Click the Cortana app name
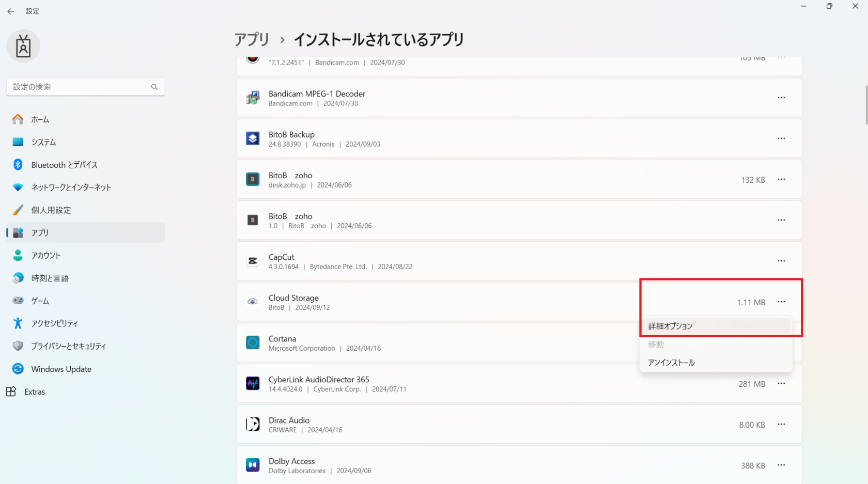This screenshot has width=868, height=484. (282, 339)
